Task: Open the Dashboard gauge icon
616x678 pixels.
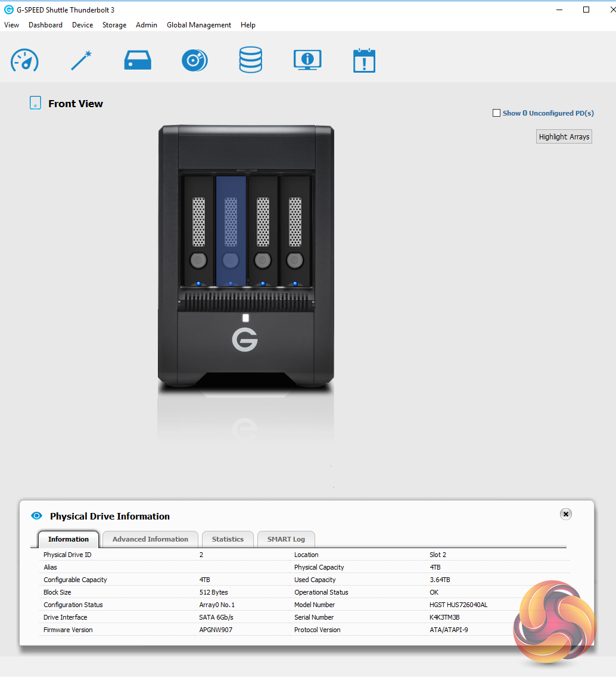Action: tap(24, 60)
